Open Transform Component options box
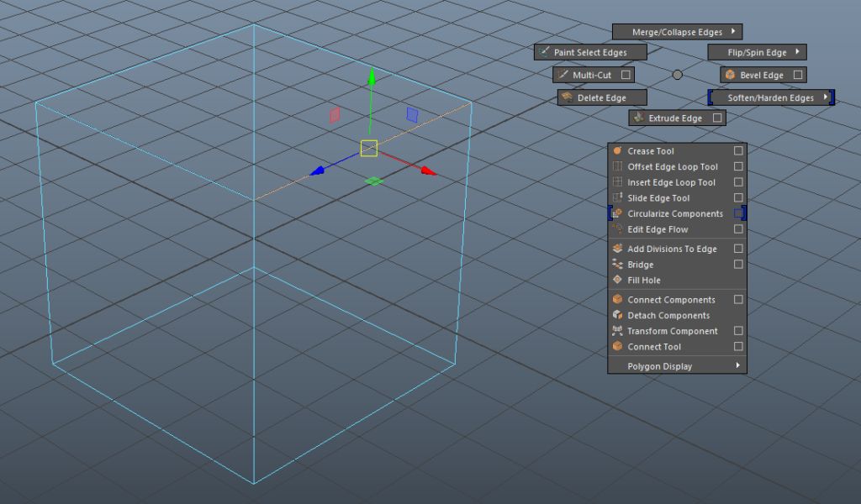 click(738, 331)
